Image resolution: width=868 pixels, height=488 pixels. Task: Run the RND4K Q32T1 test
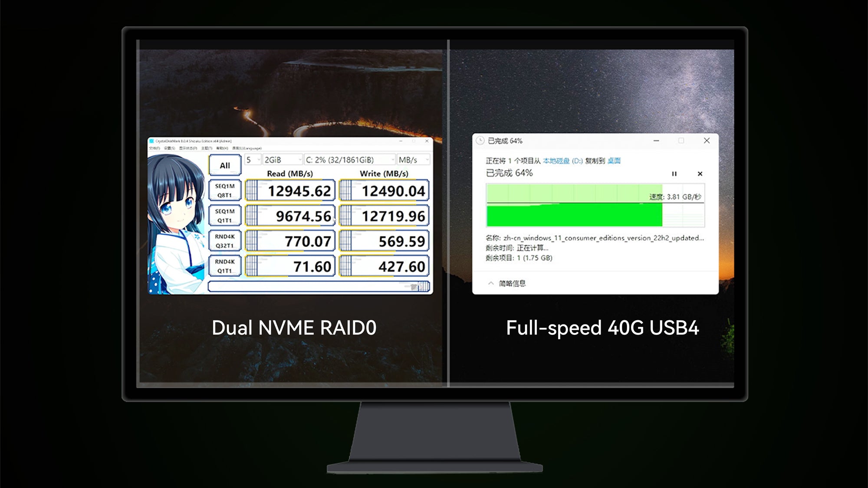tap(225, 241)
